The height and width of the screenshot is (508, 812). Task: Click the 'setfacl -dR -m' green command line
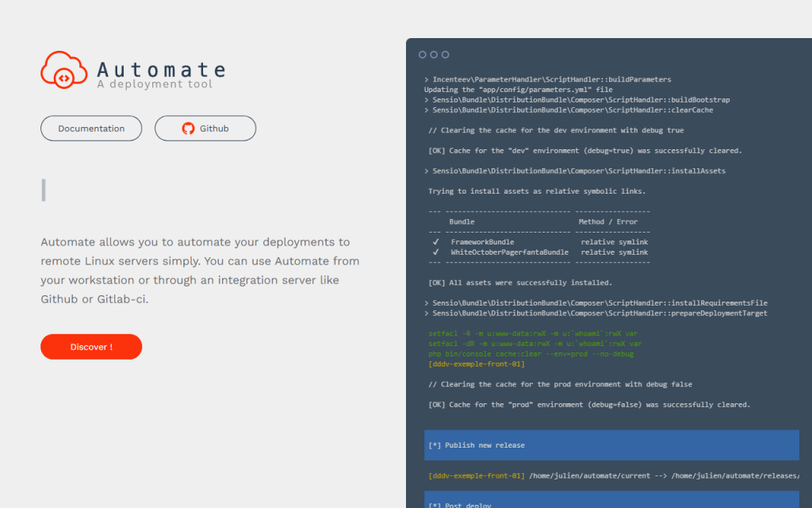pos(535,344)
